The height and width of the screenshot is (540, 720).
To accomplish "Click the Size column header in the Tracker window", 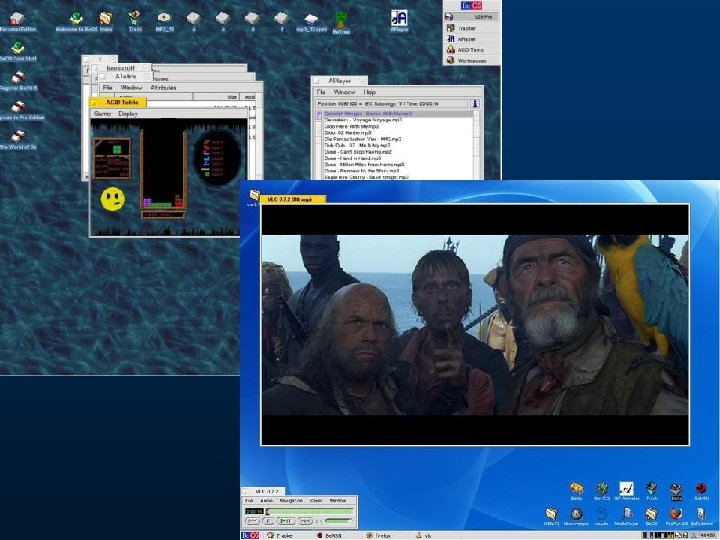I will coord(218,97).
